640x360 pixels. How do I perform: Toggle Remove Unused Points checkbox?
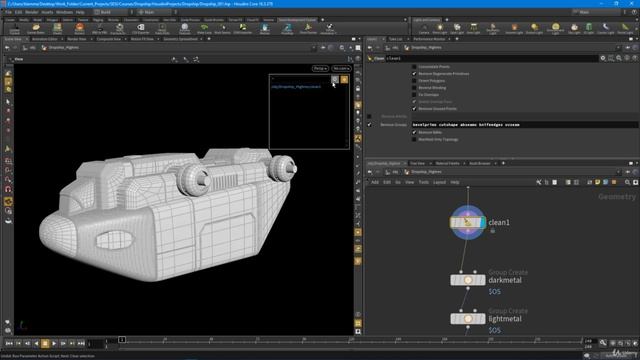click(x=414, y=109)
